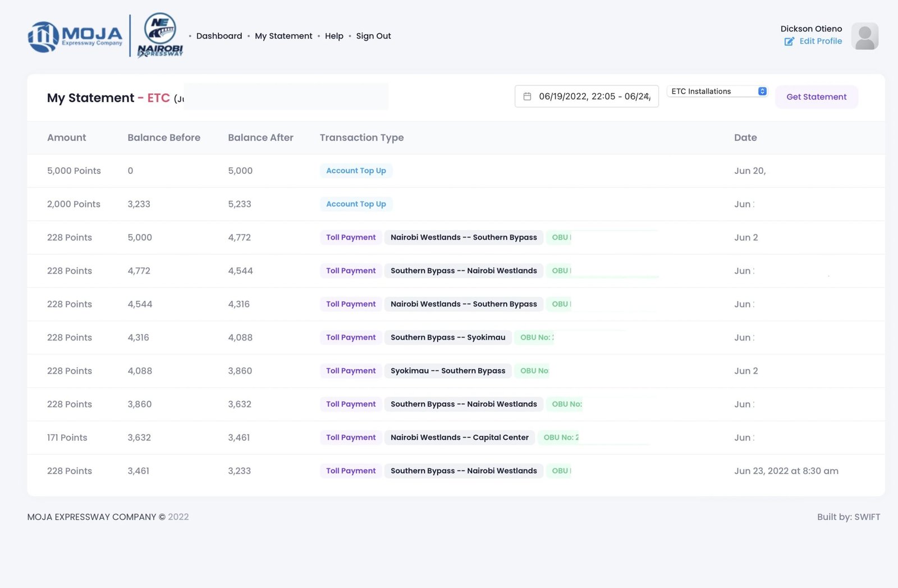Sign Out of the account
The image size is (898, 588).
point(373,36)
